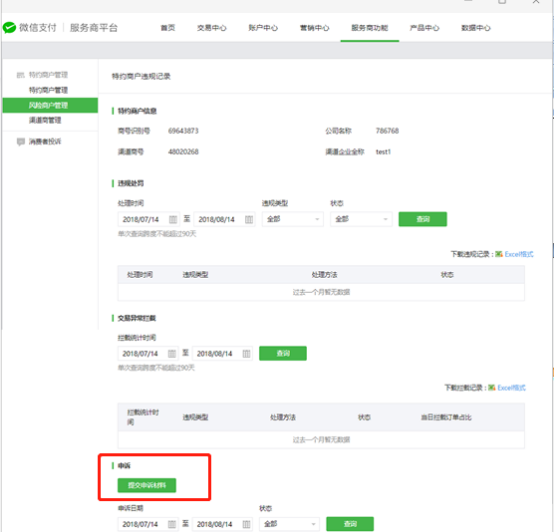Screen dimensions: 554x532
Task: Click the merchant ID value 69643873
Action: (183, 131)
